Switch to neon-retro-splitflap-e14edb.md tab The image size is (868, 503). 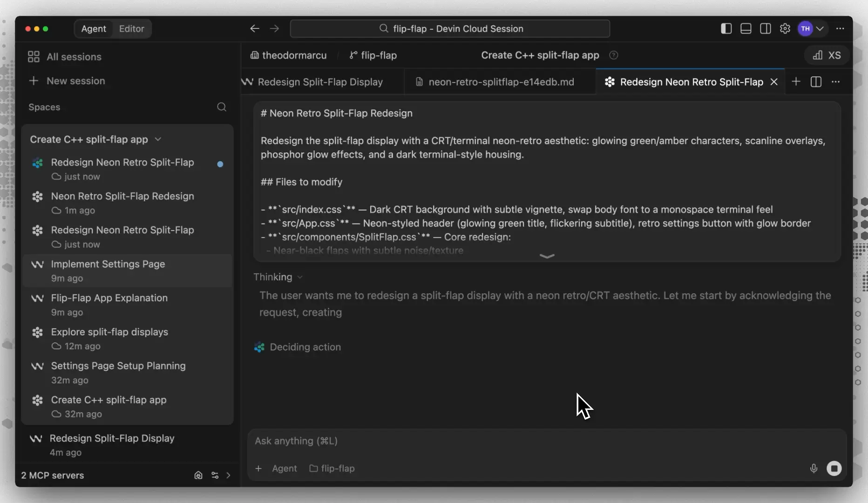(500, 82)
